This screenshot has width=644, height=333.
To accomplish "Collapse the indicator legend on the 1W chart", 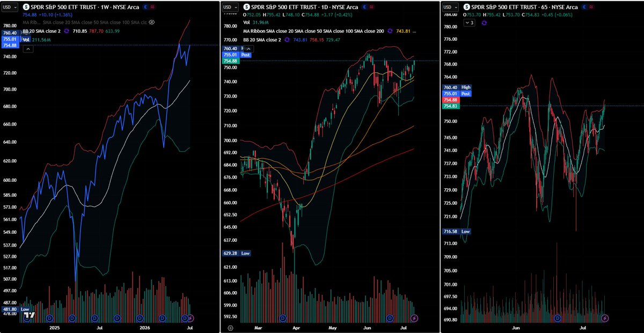I will tap(28, 49).
